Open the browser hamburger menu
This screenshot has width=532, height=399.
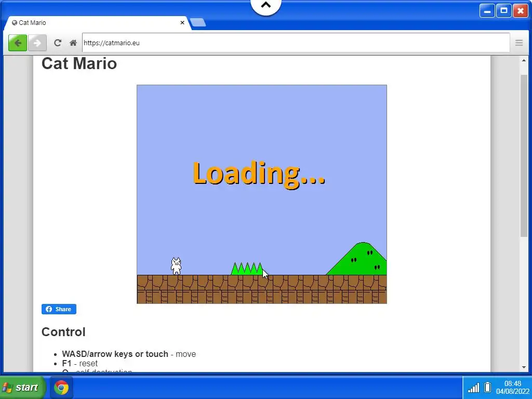coord(519,43)
